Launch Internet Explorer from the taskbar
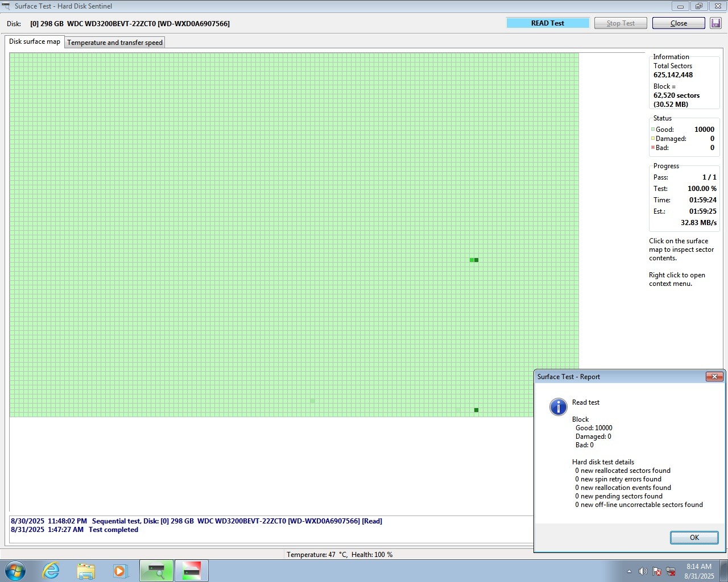Viewport: 728px width, 582px height. 51,571
